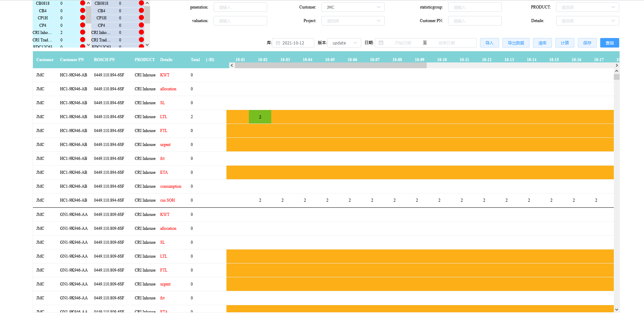
Task: Click fct detail of GN1-9K946-AA
Action: pyautogui.click(x=162, y=298)
